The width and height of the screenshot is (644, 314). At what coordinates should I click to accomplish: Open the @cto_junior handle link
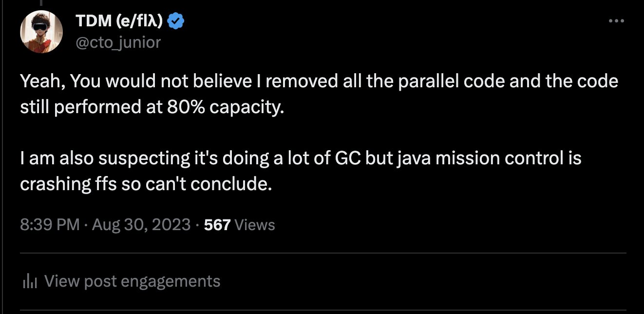click(x=118, y=43)
